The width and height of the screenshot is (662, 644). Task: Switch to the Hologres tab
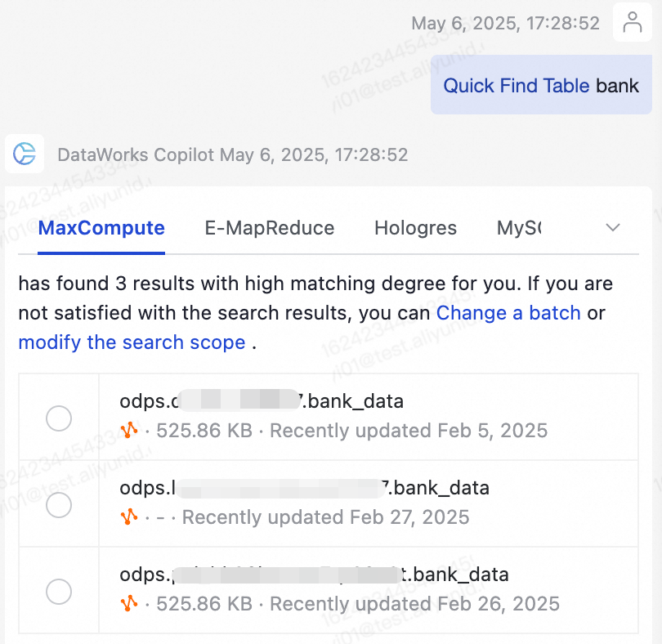[x=415, y=228]
